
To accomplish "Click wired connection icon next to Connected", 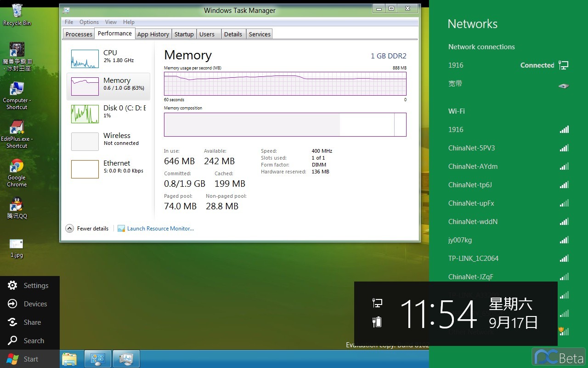I will click(x=564, y=65).
